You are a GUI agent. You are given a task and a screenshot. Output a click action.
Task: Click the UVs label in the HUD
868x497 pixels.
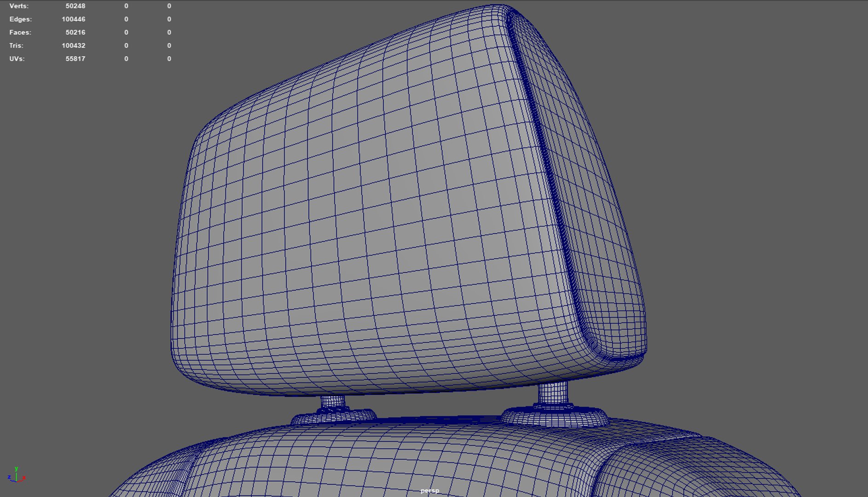point(17,59)
